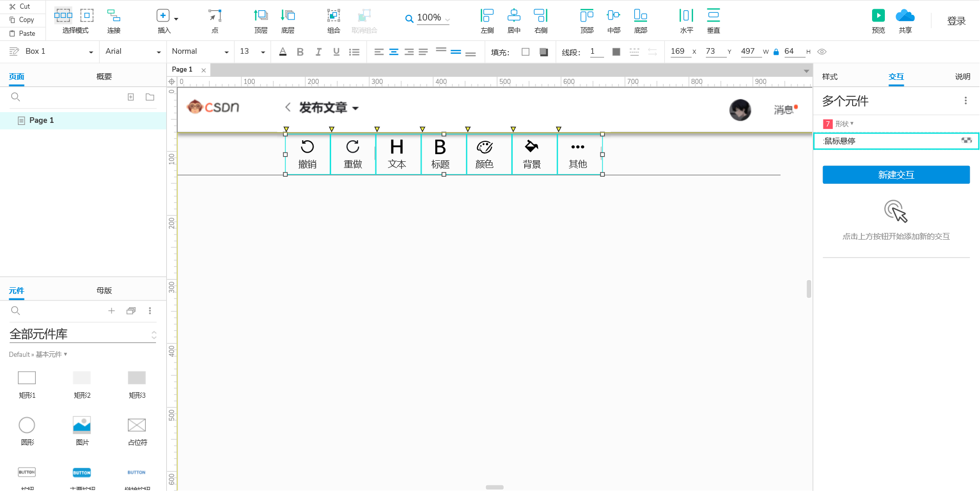Screen dimensions: 980x491
Task: Click the 登录 login link
Action: coord(956,21)
